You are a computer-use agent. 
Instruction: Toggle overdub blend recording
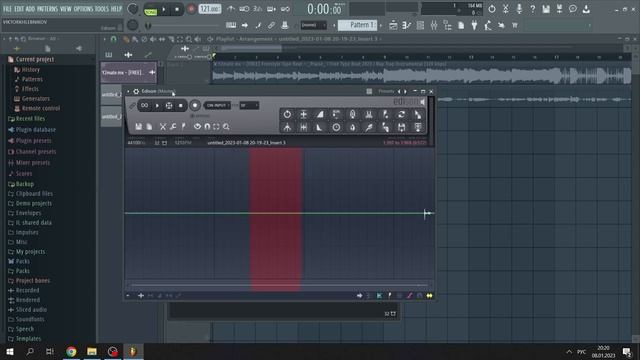[271, 9]
